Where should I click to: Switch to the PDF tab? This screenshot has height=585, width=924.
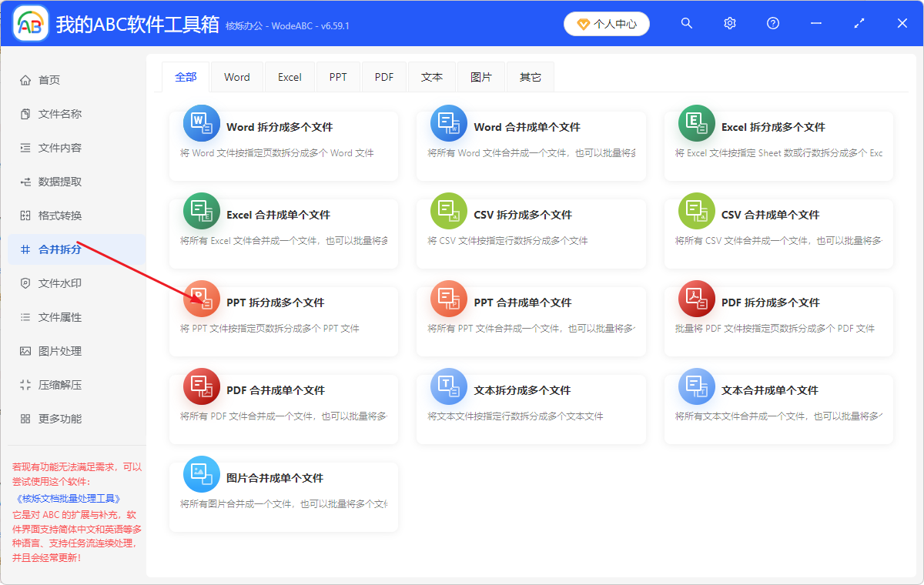pos(384,77)
